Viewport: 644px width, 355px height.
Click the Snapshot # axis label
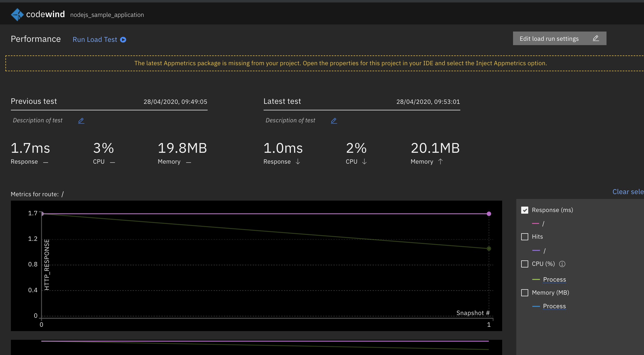pos(473,313)
